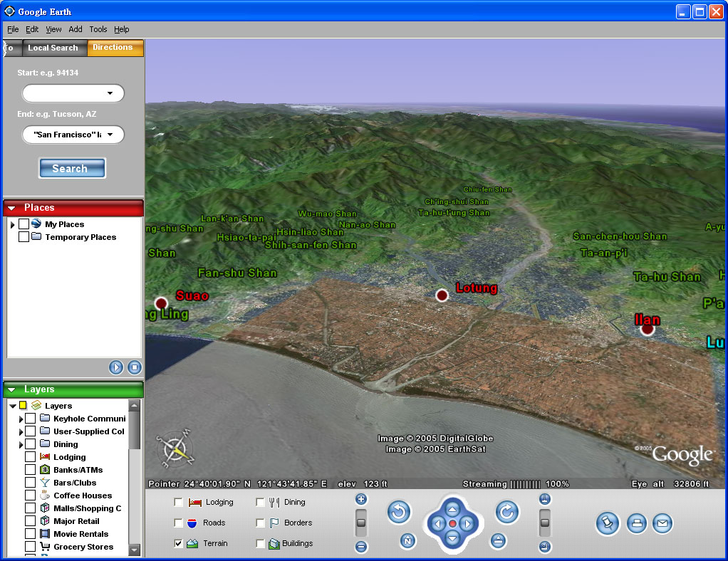728x561 pixels.
Task: Click the Ilan placemark dot
Action: [x=648, y=329]
